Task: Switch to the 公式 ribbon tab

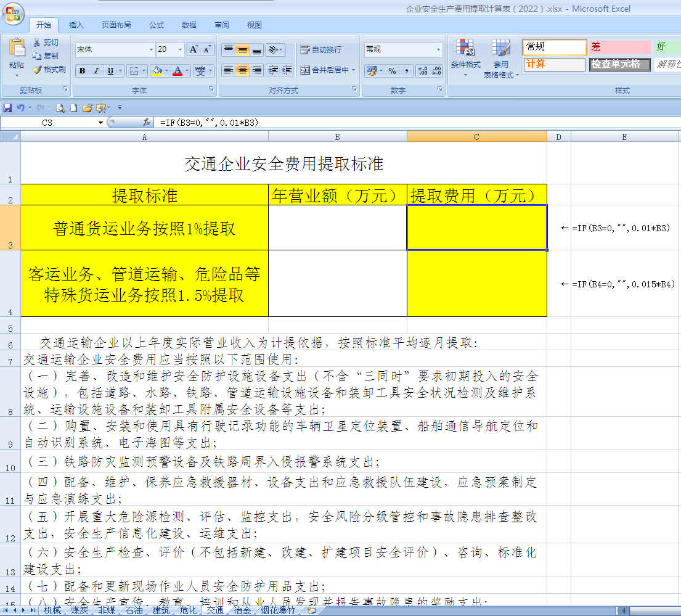Action: tap(157, 25)
